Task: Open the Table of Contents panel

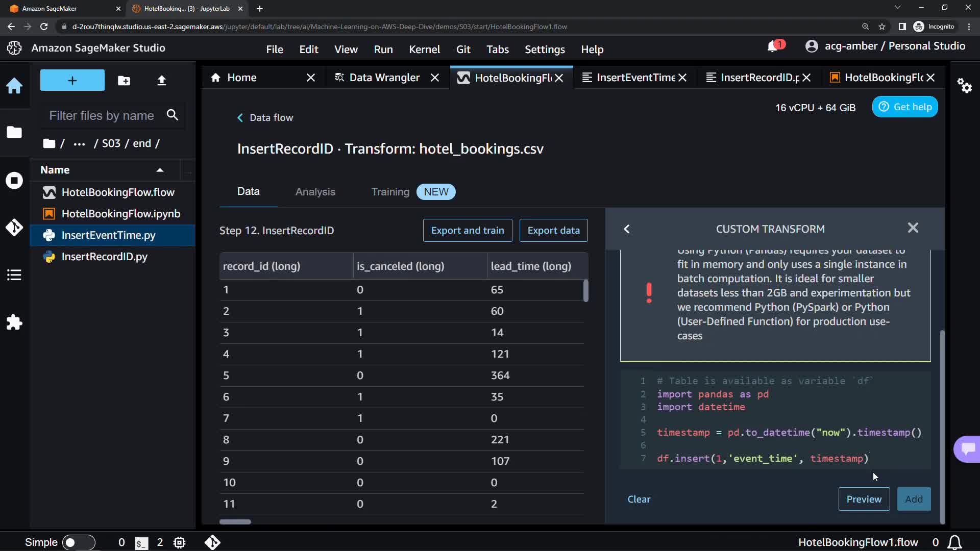Action: pos(14,275)
